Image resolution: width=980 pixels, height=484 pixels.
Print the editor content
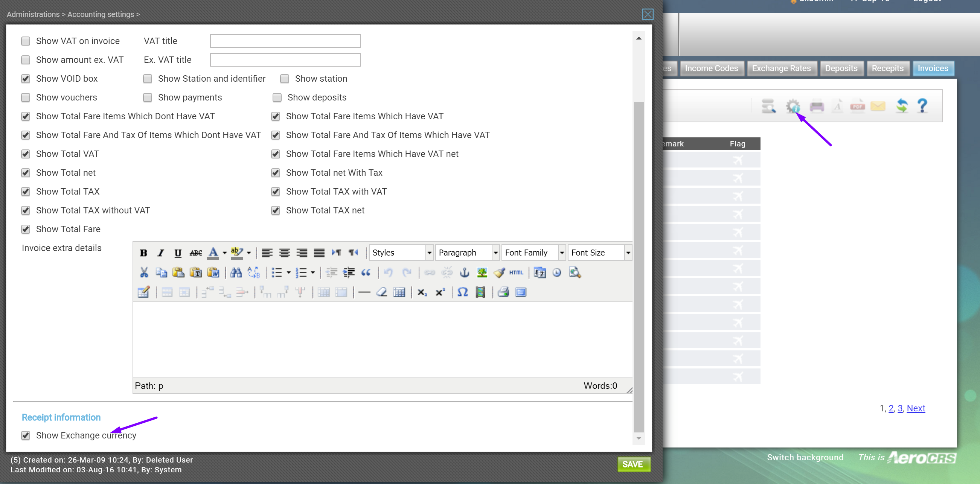(503, 292)
